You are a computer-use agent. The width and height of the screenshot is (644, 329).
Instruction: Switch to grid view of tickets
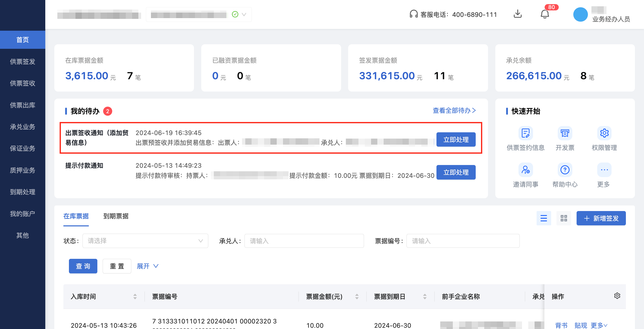pos(563,218)
